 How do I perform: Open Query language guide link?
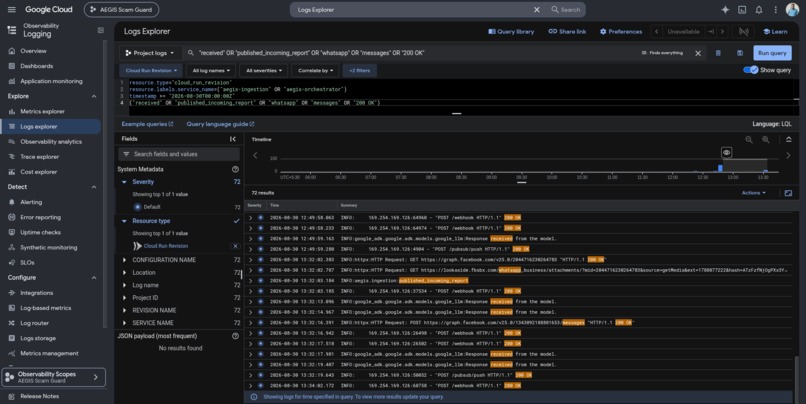[x=220, y=124]
